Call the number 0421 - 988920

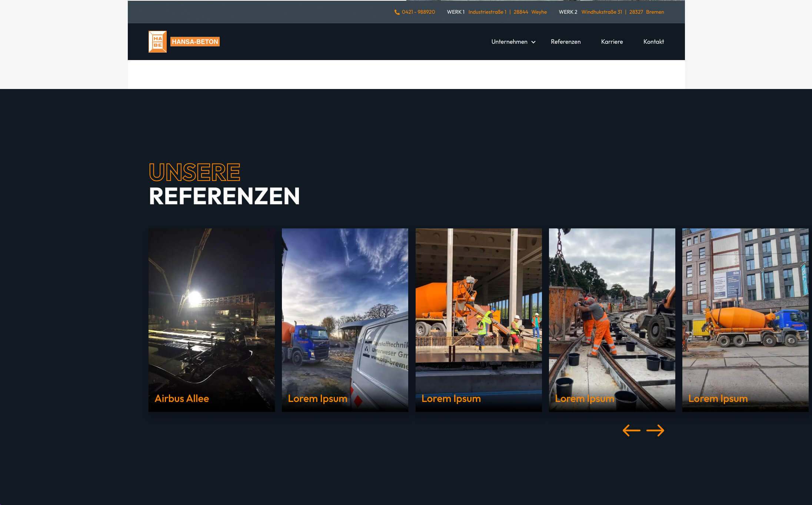[x=418, y=12]
